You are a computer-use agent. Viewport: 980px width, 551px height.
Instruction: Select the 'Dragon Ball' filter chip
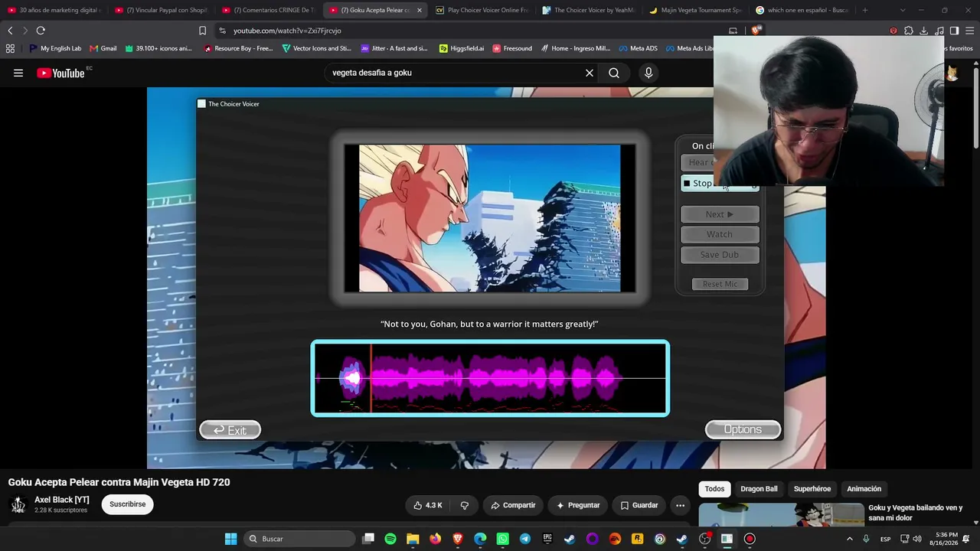[x=759, y=489]
